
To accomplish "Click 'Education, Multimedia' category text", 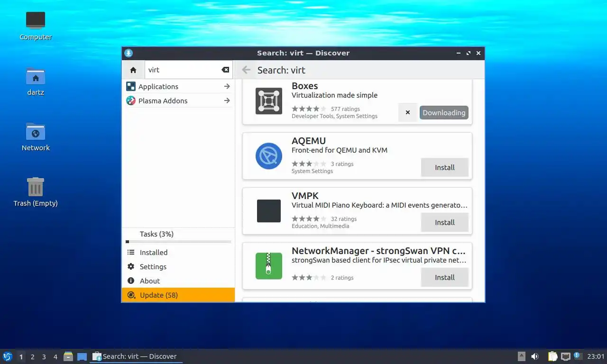I will (321, 226).
